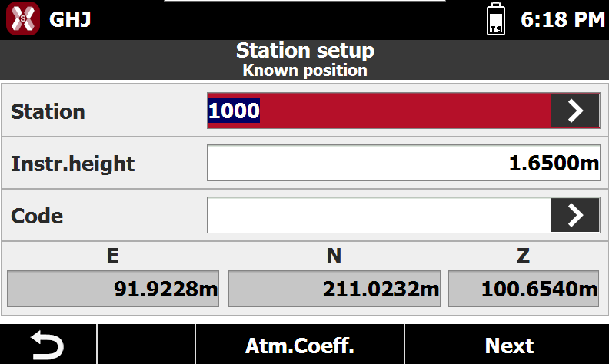Viewport: 609px width, 364px height.
Task: Select the Z 100.6540m value box
Action: (524, 289)
